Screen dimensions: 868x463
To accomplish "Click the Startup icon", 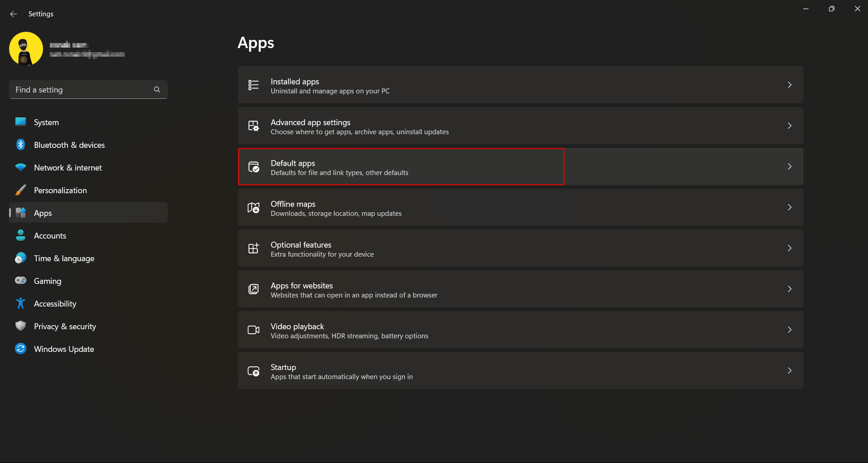I will pyautogui.click(x=254, y=370).
